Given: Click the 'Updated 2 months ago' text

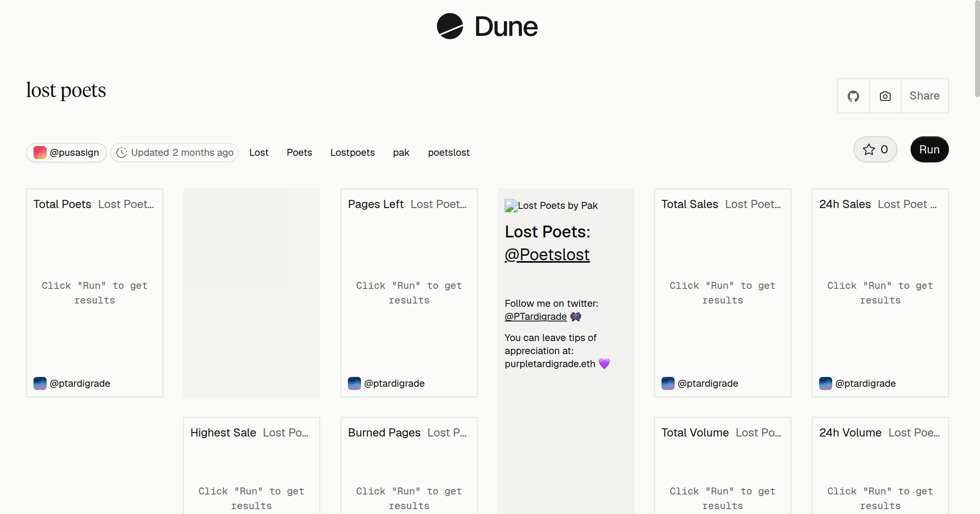Looking at the screenshot, I should [x=182, y=153].
